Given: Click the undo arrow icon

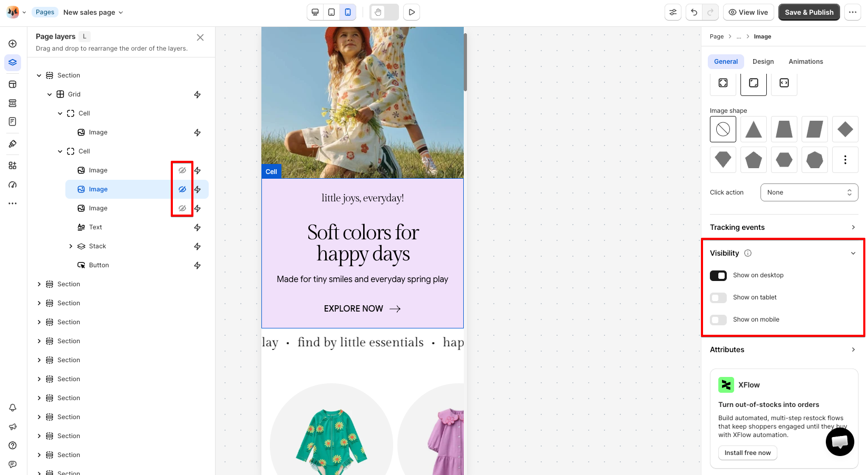Looking at the screenshot, I should 694,12.
